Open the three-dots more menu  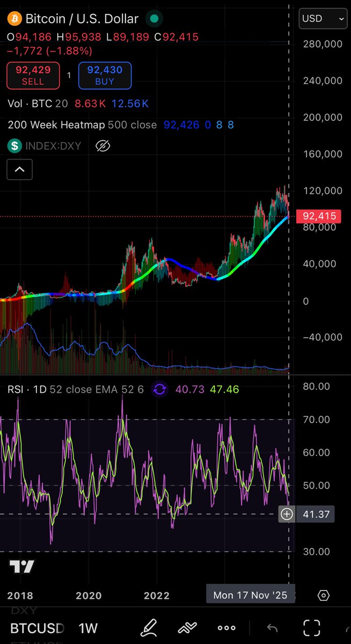pyautogui.click(x=226, y=627)
